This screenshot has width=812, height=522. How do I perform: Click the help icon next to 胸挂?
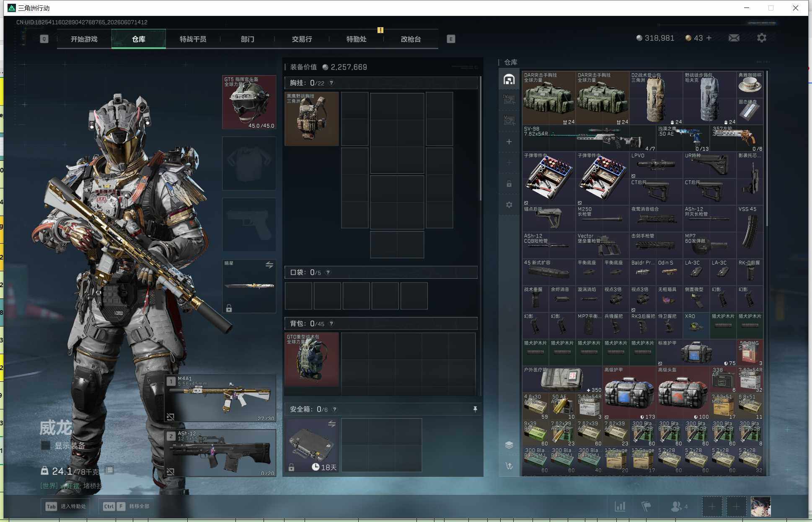point(331,83)
